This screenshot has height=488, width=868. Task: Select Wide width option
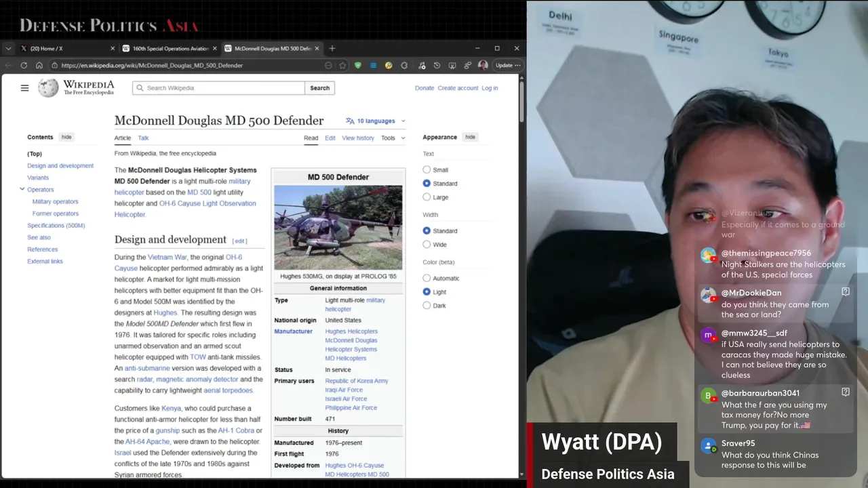tap(427, 245)
